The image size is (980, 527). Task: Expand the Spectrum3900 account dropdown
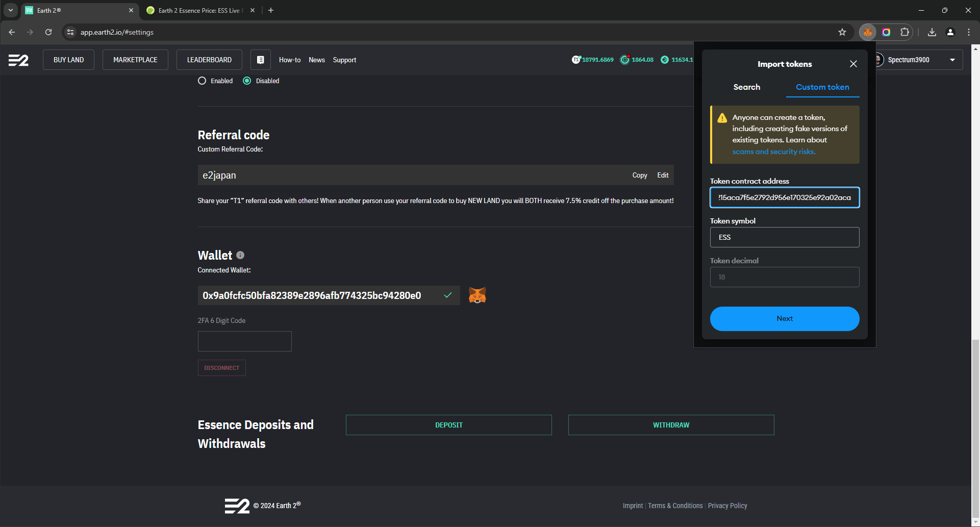pyautogui.click(x=952, y=60)
